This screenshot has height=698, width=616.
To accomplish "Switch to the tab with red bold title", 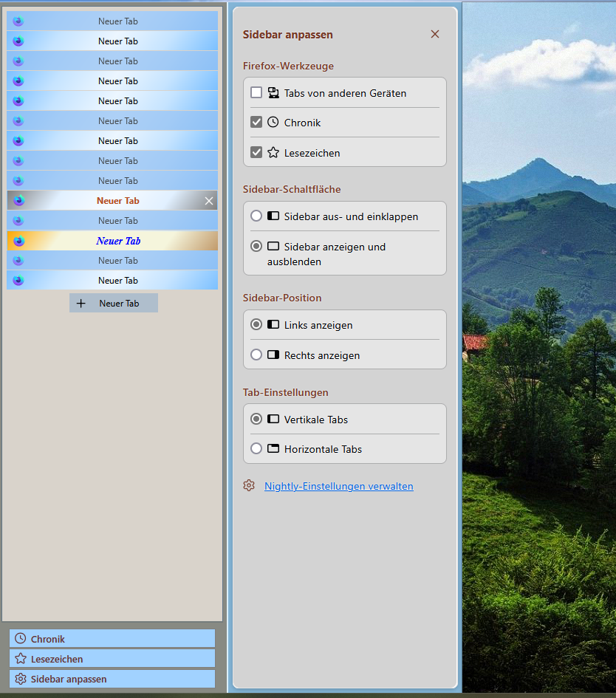I will (x=112, y=200).
